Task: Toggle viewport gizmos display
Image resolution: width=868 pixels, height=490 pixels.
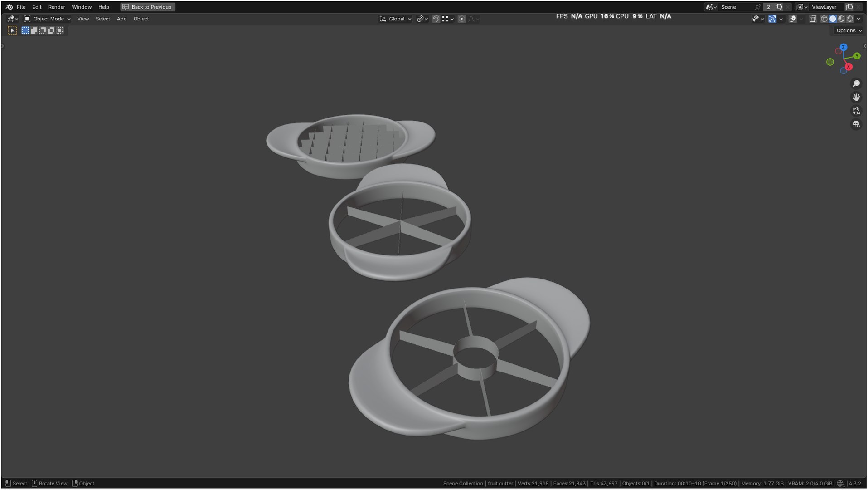Action: [772, 19]
